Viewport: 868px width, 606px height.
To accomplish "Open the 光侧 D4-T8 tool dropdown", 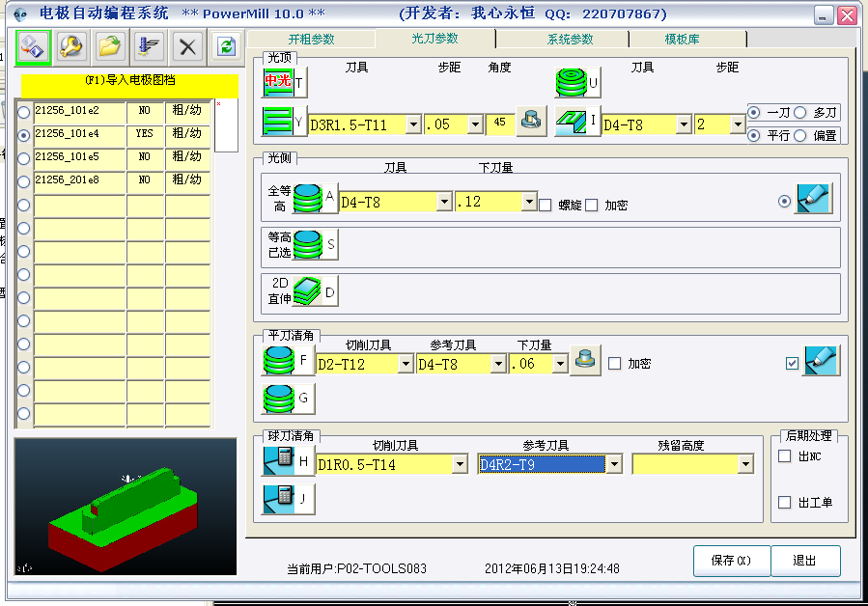I will (x=444, y=202).
